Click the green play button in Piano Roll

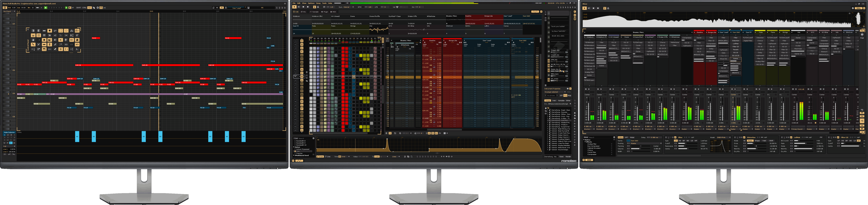(45, 7)
